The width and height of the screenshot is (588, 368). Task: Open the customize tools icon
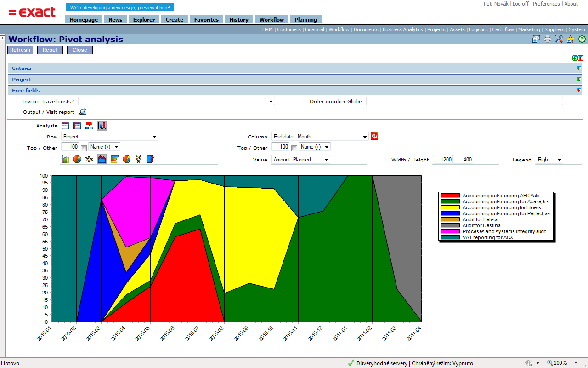coord(559,40)
